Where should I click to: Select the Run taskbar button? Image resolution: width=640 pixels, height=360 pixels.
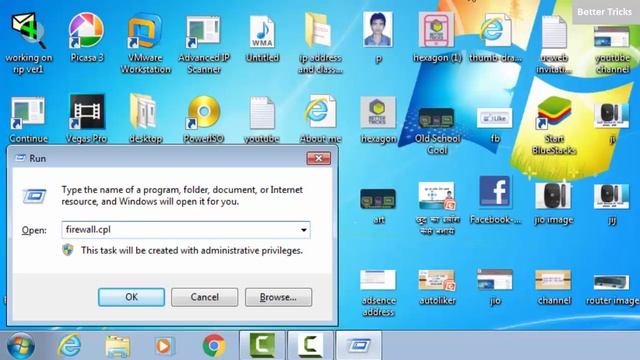click(x=359, y=345)
